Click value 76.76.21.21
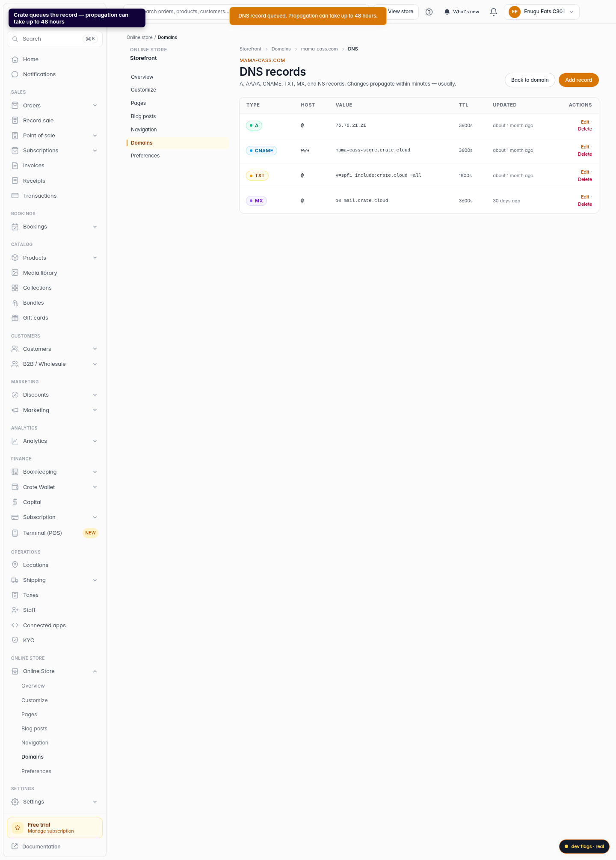 click(351, 125)
